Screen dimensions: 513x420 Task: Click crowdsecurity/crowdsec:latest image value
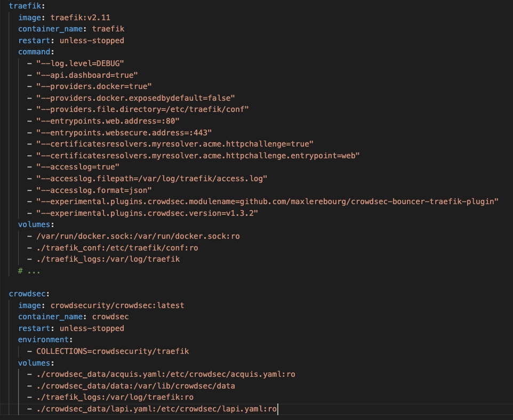(x=117, y=305)
